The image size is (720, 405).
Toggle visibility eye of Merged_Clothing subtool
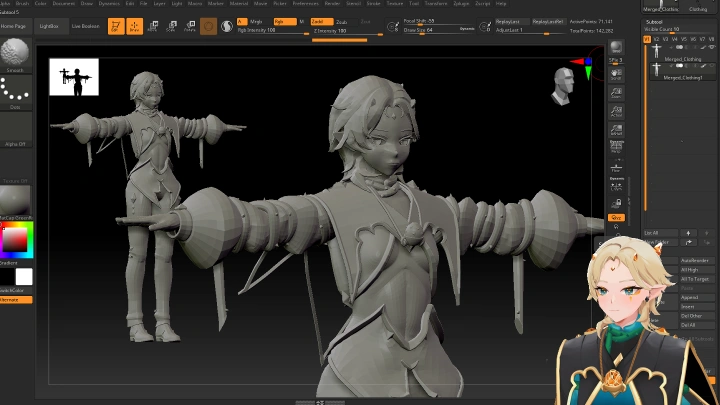712,47
